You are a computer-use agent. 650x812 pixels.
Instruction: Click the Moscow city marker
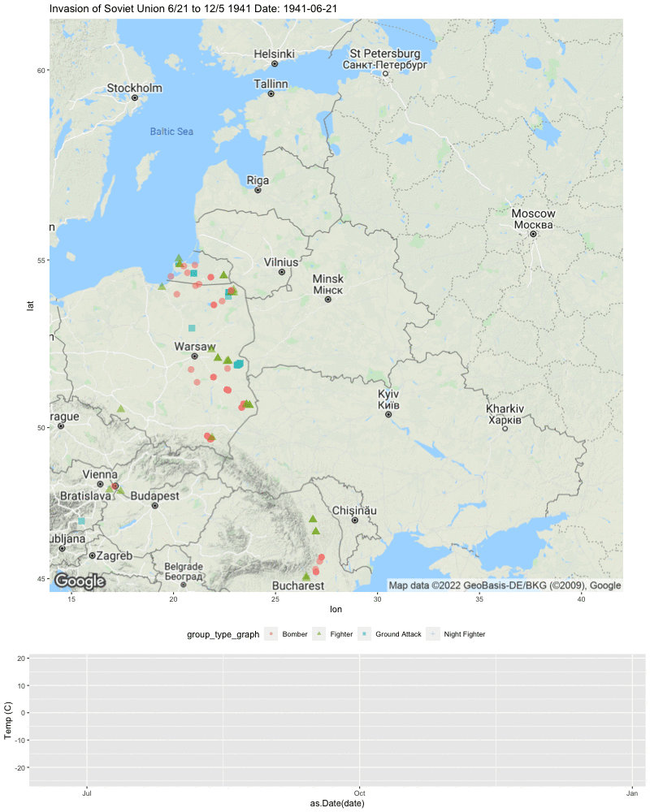tap(533, 234)
